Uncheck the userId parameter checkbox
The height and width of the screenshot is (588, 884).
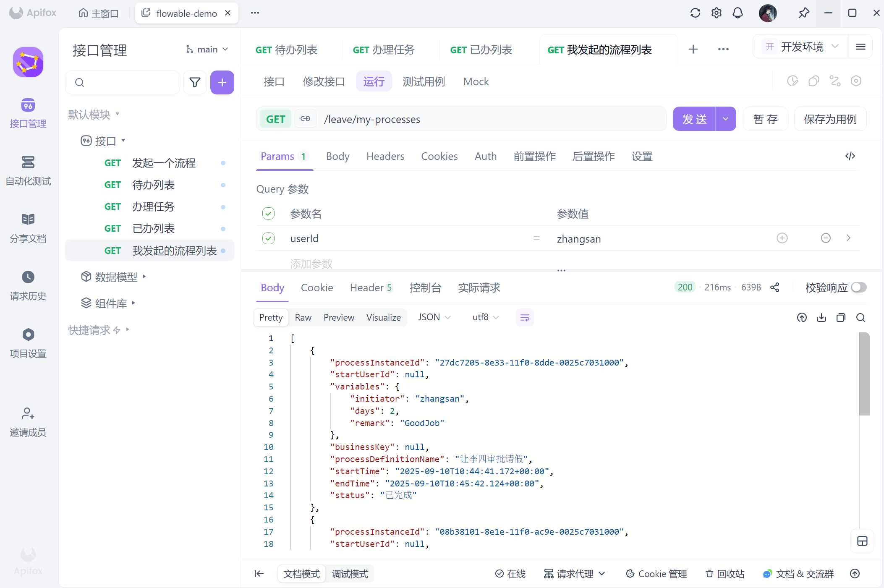268,238
